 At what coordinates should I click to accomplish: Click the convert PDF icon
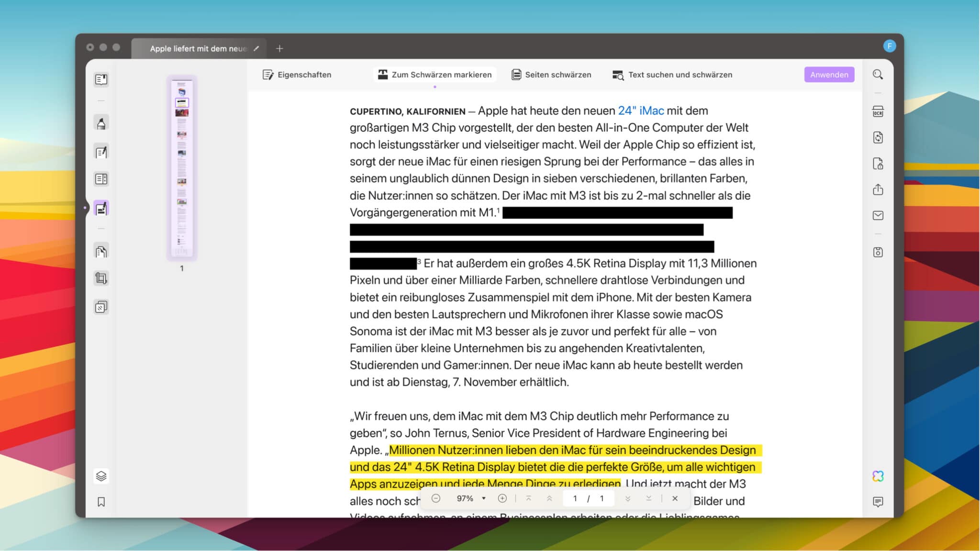coord(878,138)
